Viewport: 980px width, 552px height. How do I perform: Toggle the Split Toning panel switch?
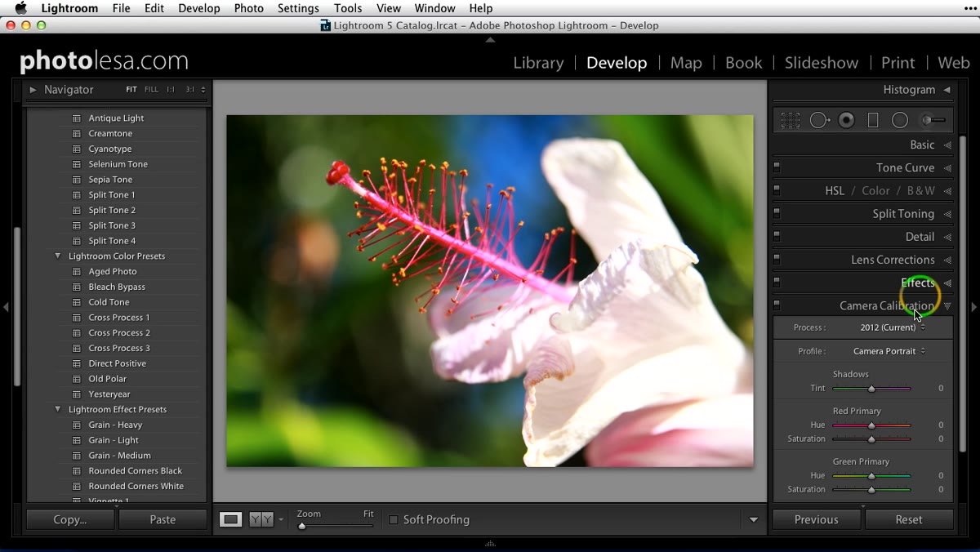777,212
